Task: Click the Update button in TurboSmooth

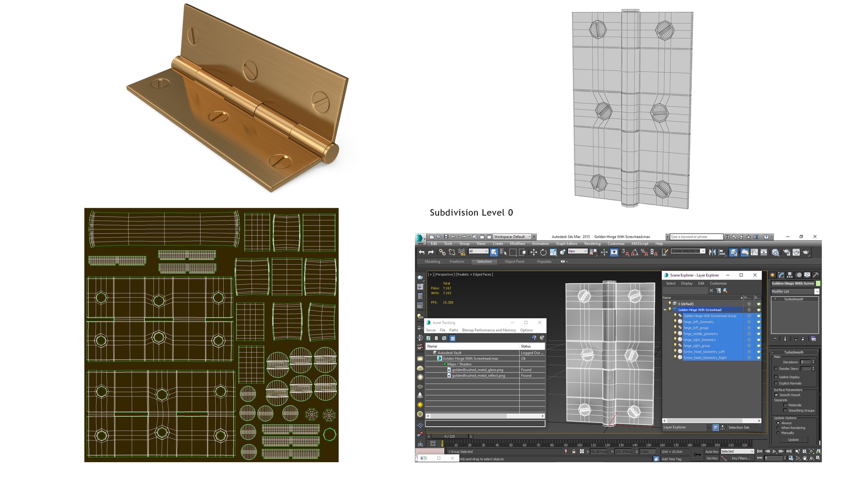Action: click(x=793, y=440)
